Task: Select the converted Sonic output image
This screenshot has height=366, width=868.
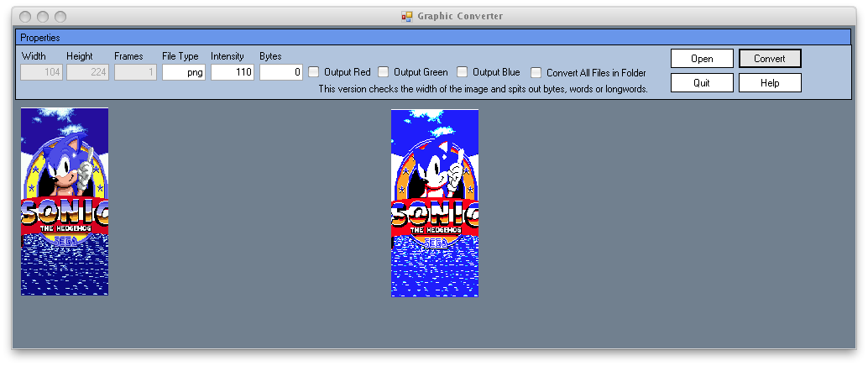Action: (435, 203)
